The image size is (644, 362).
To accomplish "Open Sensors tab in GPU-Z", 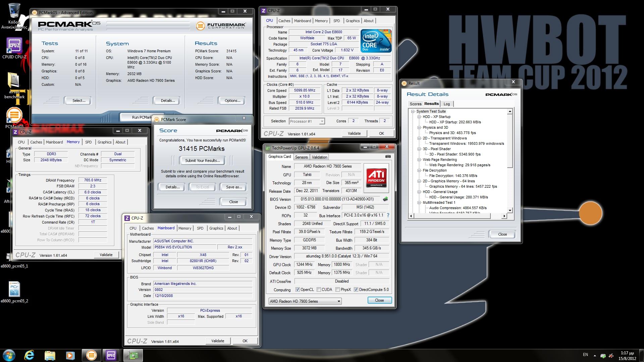I will point(301,157).
